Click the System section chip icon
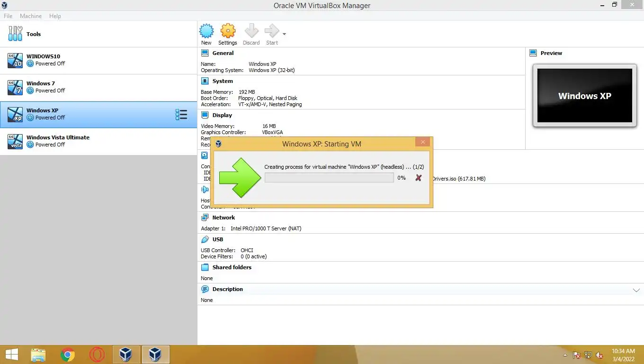Screen dimensions: 644x364 pos(205,81)
